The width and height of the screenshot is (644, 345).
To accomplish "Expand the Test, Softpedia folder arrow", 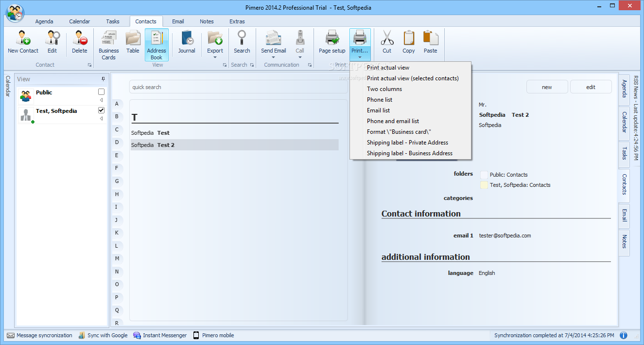I will click(101, 118).
